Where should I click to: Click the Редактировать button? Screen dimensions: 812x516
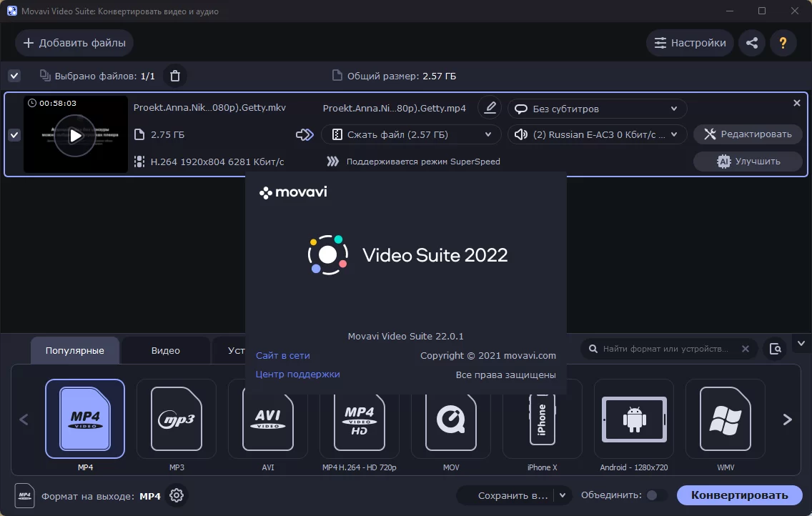click(748, 134)
